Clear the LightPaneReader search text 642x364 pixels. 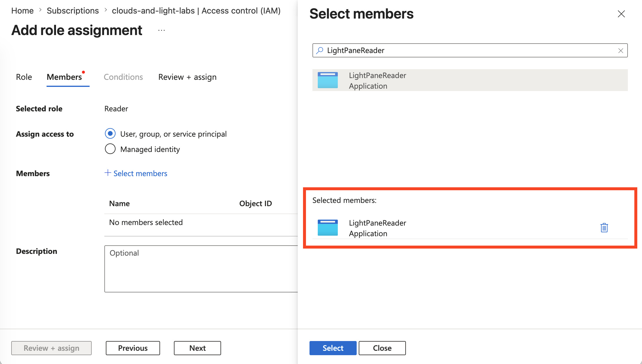620,51
